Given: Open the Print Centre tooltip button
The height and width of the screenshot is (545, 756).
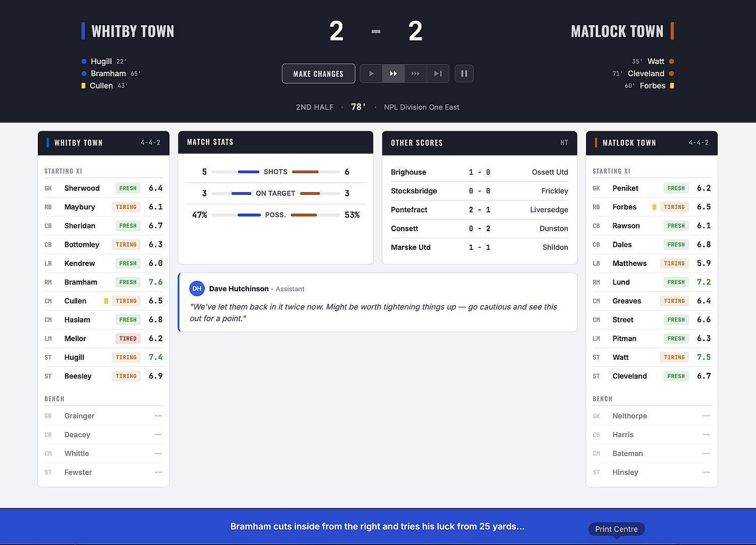Looking at the screenshot, I should 616,529.
